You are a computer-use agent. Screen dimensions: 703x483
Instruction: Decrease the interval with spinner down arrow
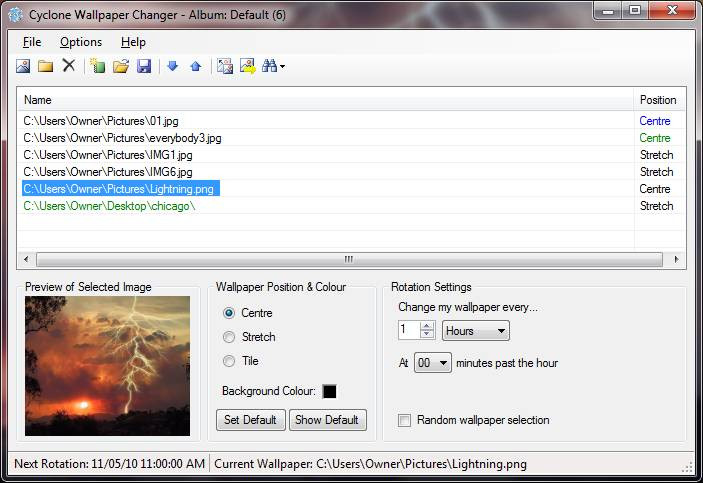427,335
